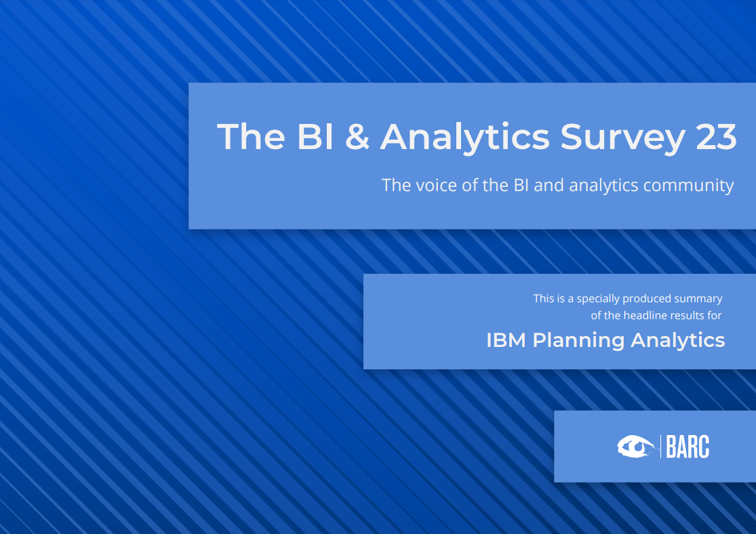Click the BARC eye logo icon
This screenshot has width=756, height=534.
(x=637, y=447)
